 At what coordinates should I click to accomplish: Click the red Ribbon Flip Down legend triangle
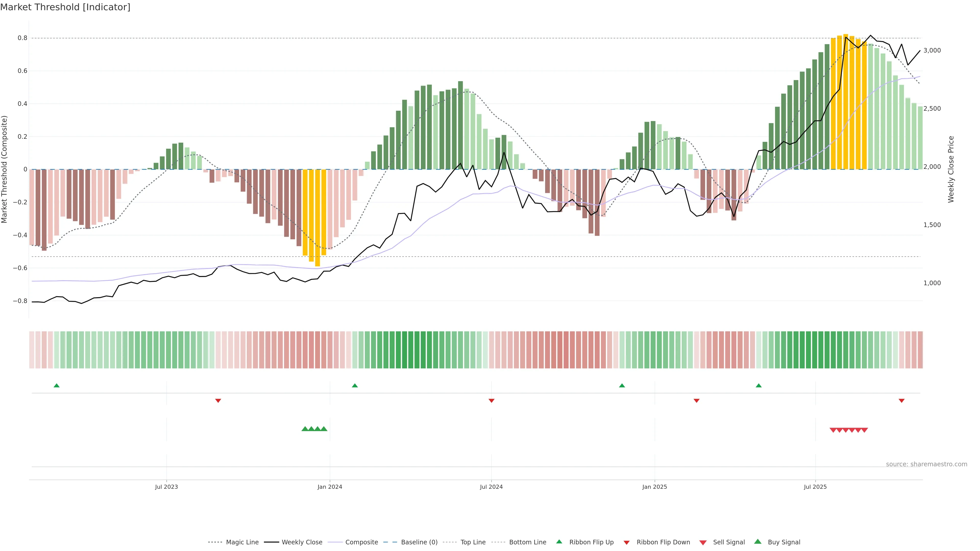point(627,543)
